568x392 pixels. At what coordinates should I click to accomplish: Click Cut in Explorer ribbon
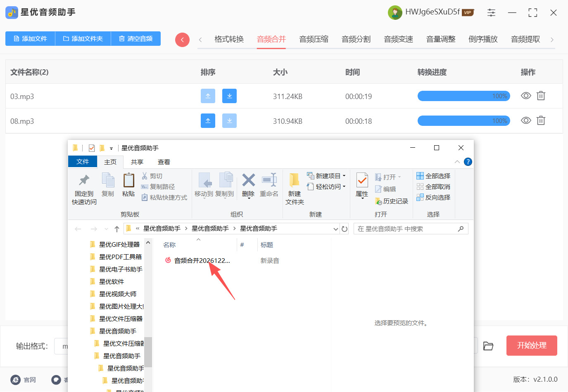pos(152,176)
